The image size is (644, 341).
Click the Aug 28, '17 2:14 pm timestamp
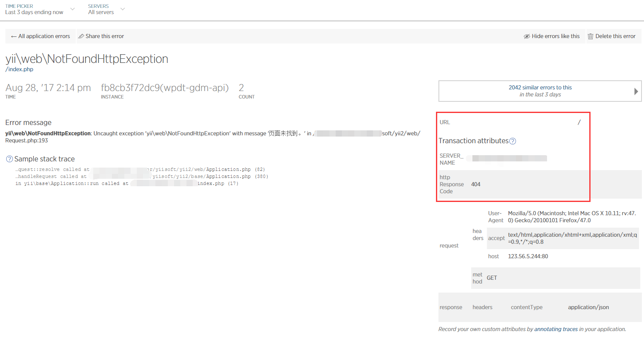point(48,88)
